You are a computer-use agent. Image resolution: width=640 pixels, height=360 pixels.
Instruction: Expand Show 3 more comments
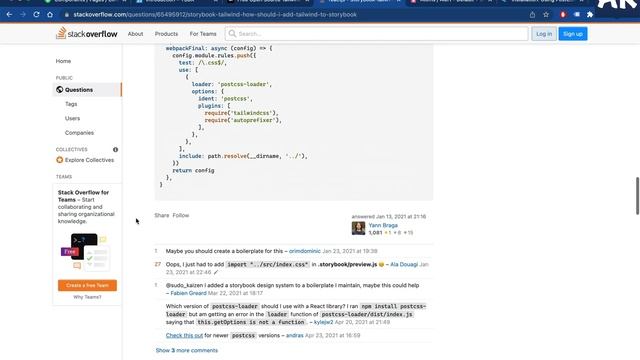point(187,350)
